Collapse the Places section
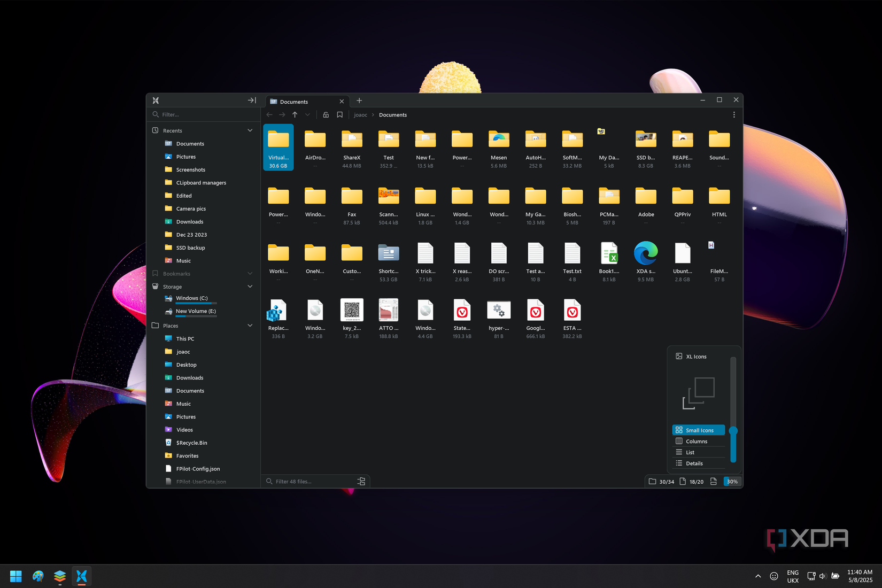 (250, 325)
